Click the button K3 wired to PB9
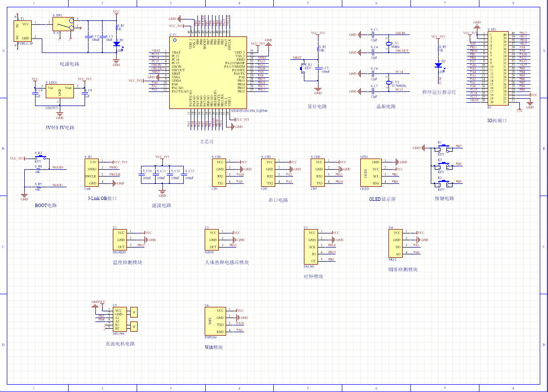Screen dimensions: 548x392 (443, 184)
